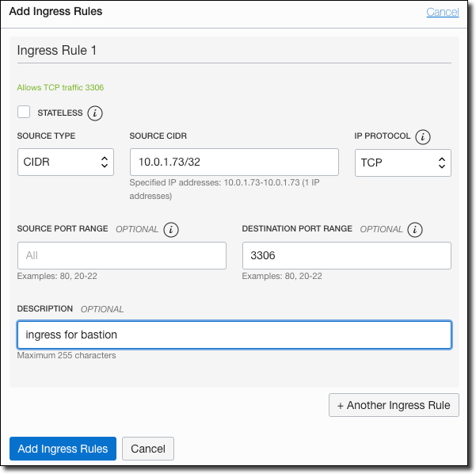Click the blue Add Ingress Rules button
Viewport: 476px width, 474px height.
tap(63, 449)
